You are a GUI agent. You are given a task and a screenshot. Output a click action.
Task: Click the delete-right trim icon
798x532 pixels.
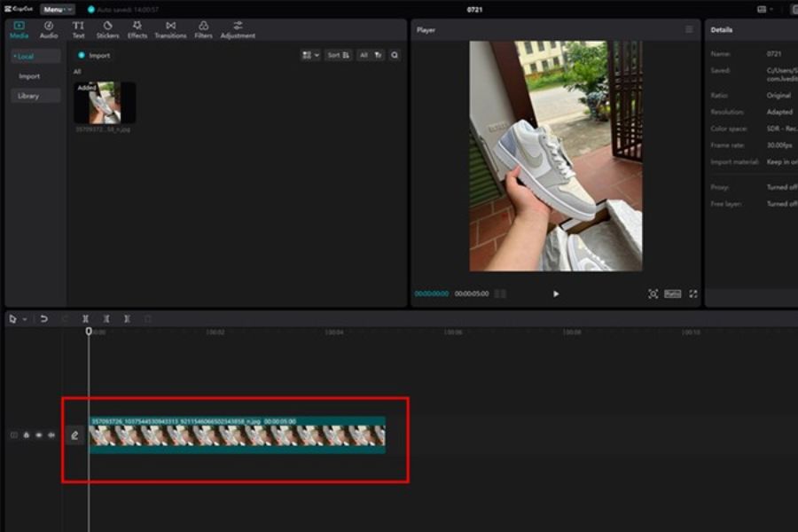[x=127, y=318]
